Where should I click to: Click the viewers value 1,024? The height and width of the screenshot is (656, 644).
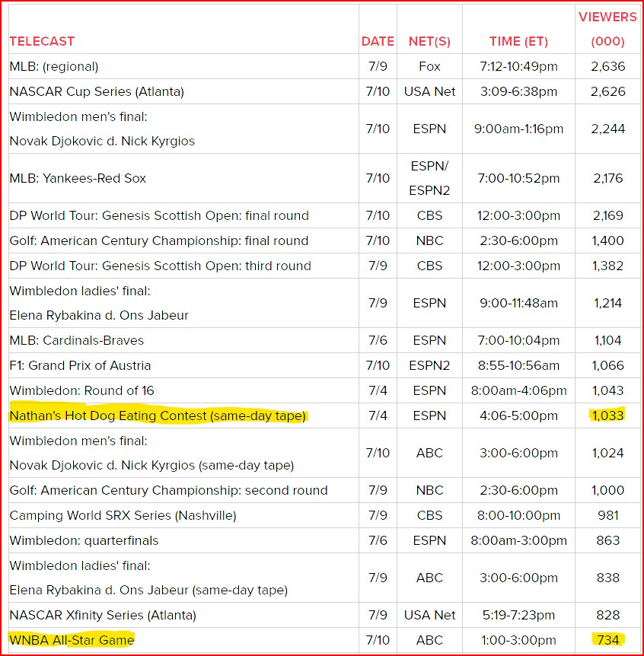coord(607,453)
